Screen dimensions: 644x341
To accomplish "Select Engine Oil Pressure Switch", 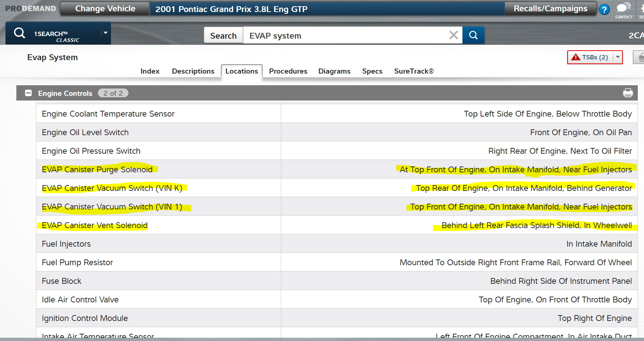I will click(91, 151).
